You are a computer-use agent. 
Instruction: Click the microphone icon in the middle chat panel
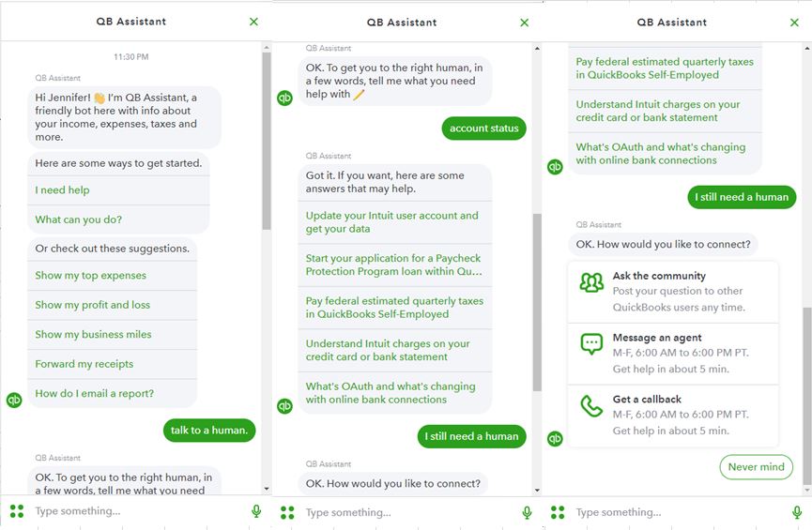(527, 512)
